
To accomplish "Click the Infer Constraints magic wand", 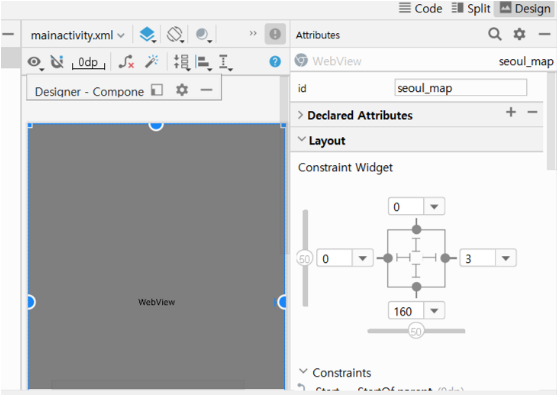I will coord(152,61).
